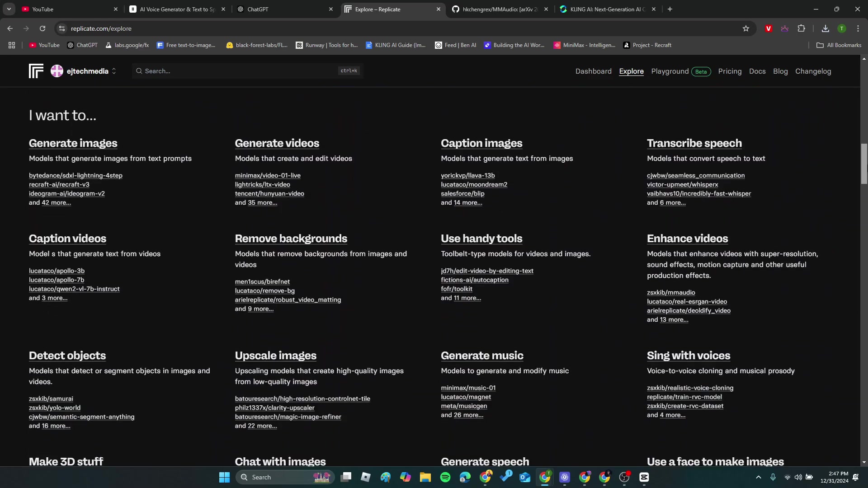This screenshot has height=488, width=868.
Task: Open the Dashboard nav item
Action: pyautogui.click(x=593, y=71)
